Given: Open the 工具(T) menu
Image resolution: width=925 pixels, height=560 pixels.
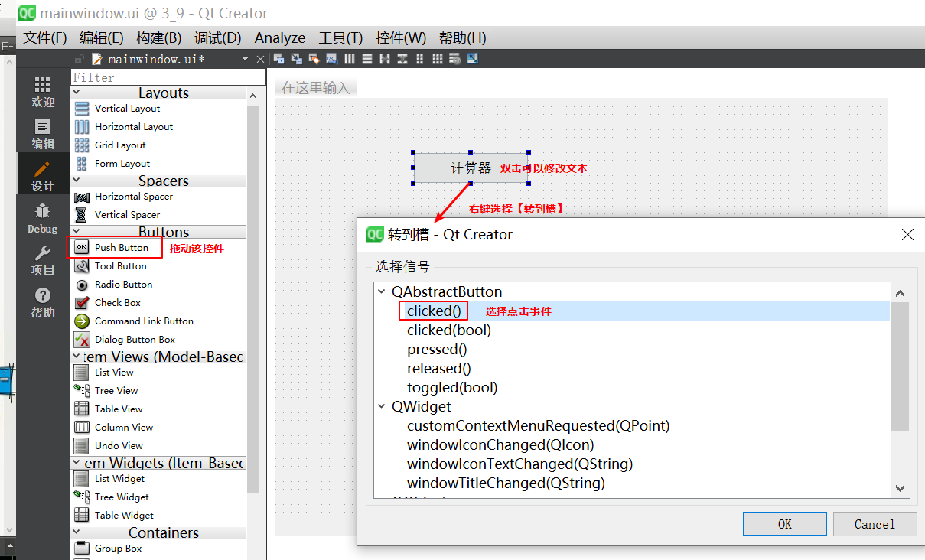Looking at the screenshot, I should click(340, 37).
